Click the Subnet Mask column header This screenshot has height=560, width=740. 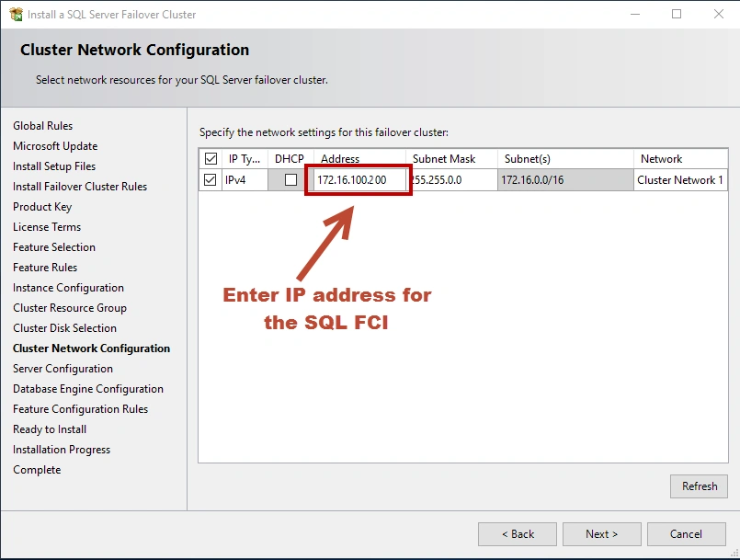(x=444, y=159)
